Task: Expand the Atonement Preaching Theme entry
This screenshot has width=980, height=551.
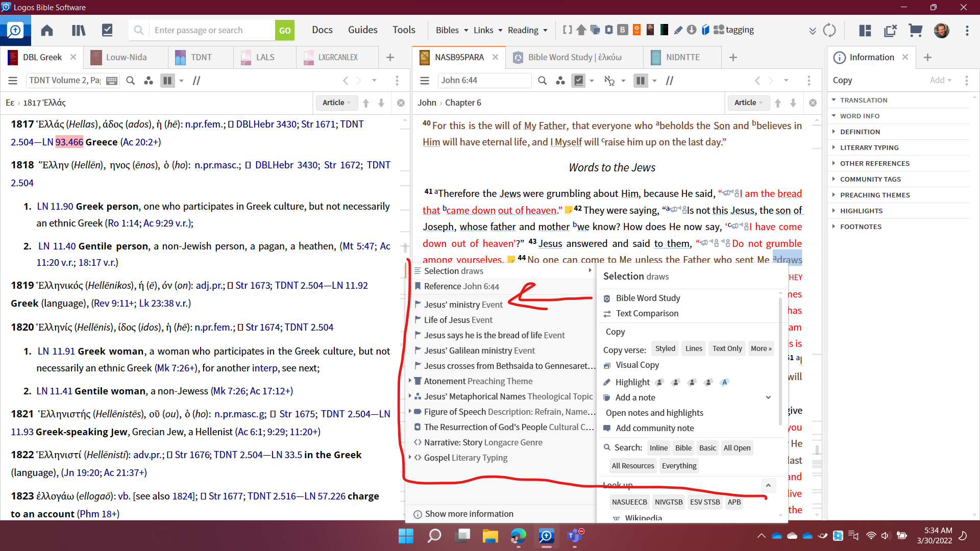Action: [x=410, y=381]
